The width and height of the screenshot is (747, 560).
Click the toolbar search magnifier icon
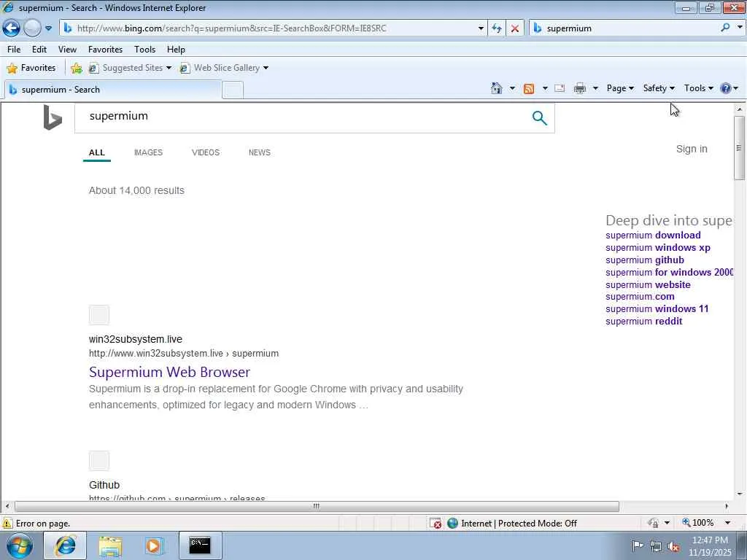(x=725, y=28)
